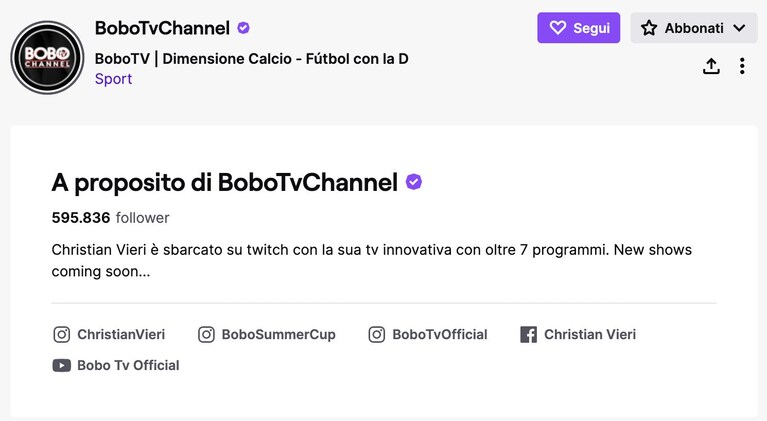Click the verified badge in the About heading
767x421 pixels.
[x=414, y=182]
